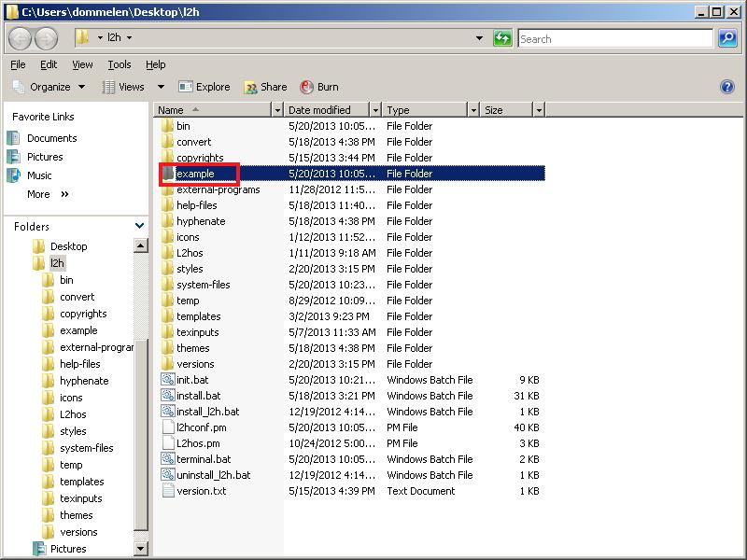
Task: Select the init.bat batch file icon
Action: pos(168,380)
